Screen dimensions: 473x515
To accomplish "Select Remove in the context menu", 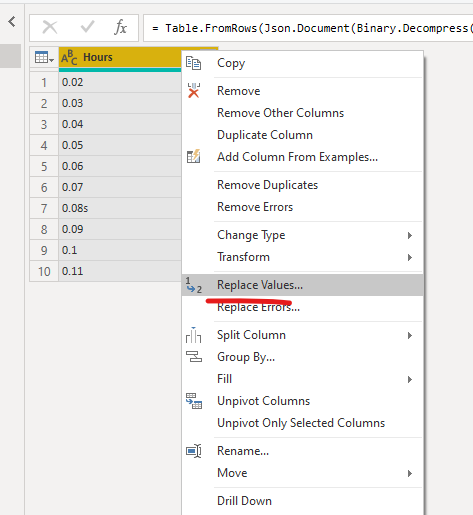I will point(303,91).
